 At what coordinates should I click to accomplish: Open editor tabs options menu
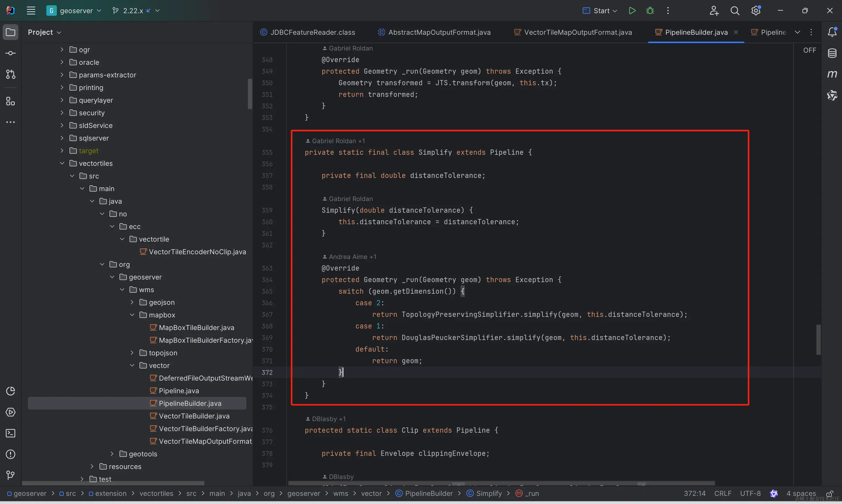tap(811, 32)
